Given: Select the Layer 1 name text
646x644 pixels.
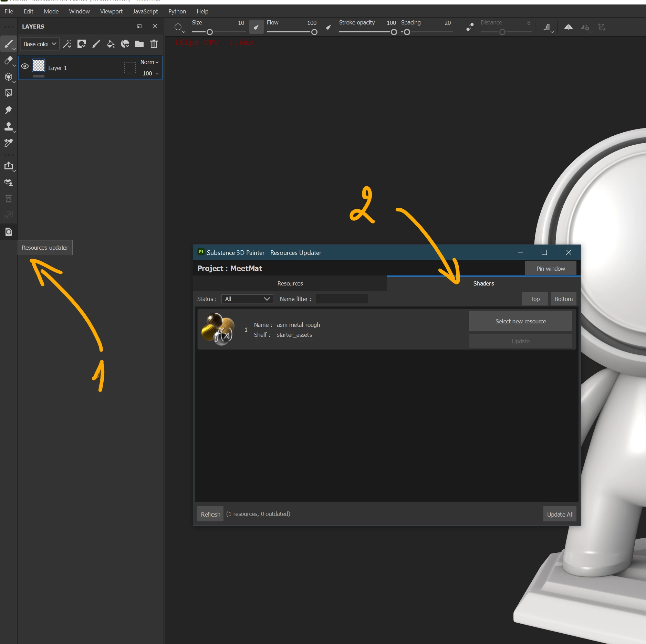Looking at the screenshot, I should point(58,68).
